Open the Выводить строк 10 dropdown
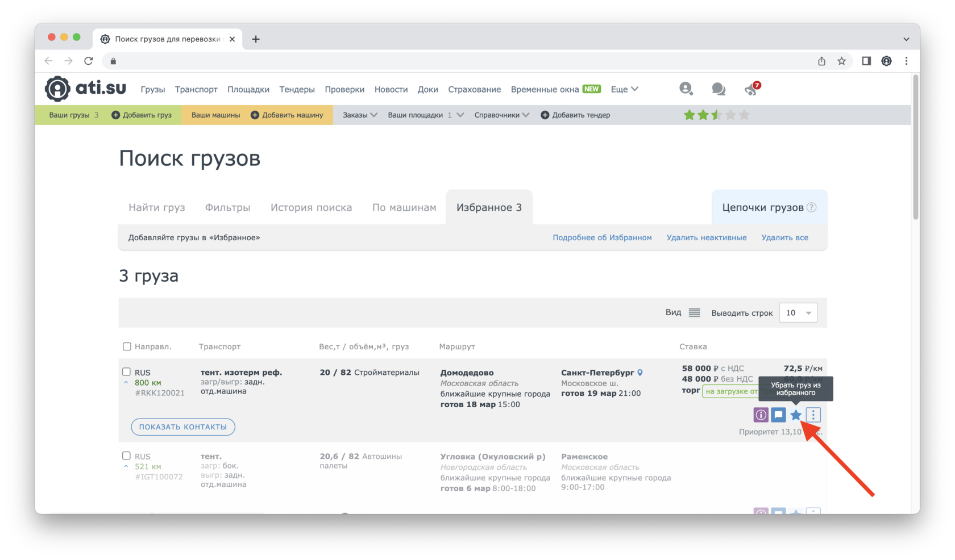955x560 pixels. [x=798, y=313]
